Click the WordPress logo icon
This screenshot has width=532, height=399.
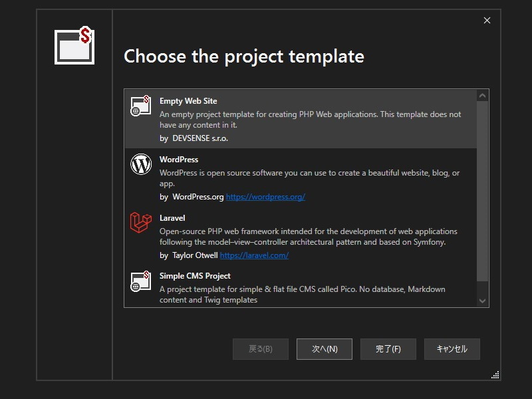coord(141,164)
